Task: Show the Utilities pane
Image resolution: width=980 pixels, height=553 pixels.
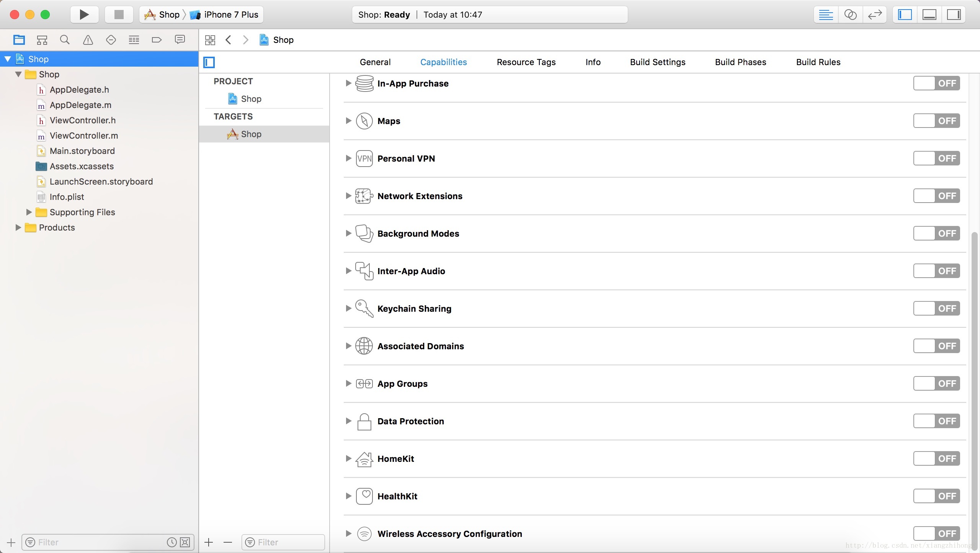Action: pos(954,15)
